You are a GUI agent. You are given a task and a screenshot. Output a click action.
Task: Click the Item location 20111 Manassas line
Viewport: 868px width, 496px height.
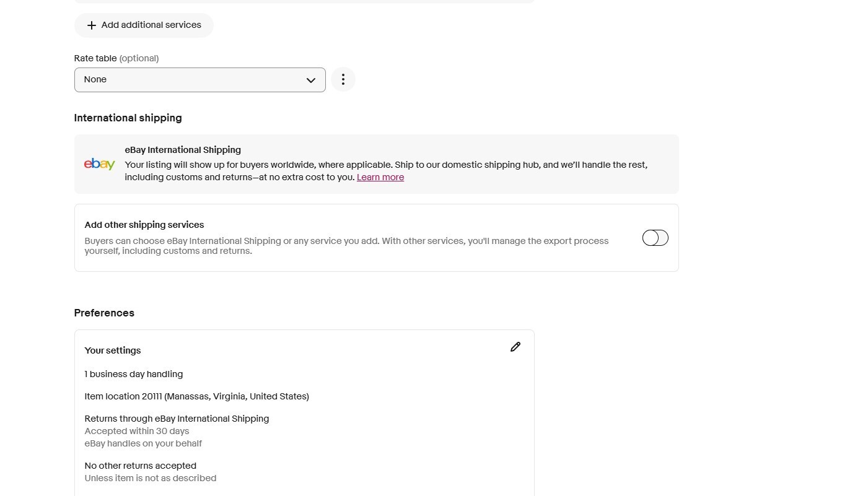pyautogui.click(x=196, y=396)
